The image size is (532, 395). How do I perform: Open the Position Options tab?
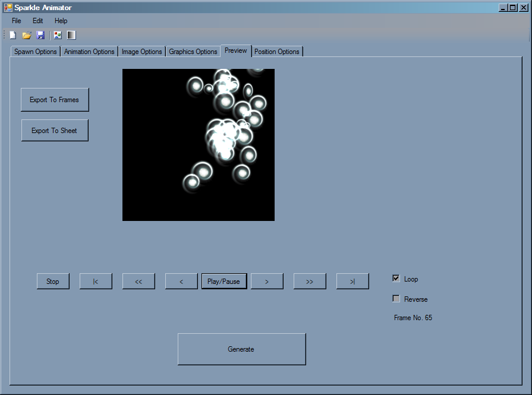tap(277, 52)
